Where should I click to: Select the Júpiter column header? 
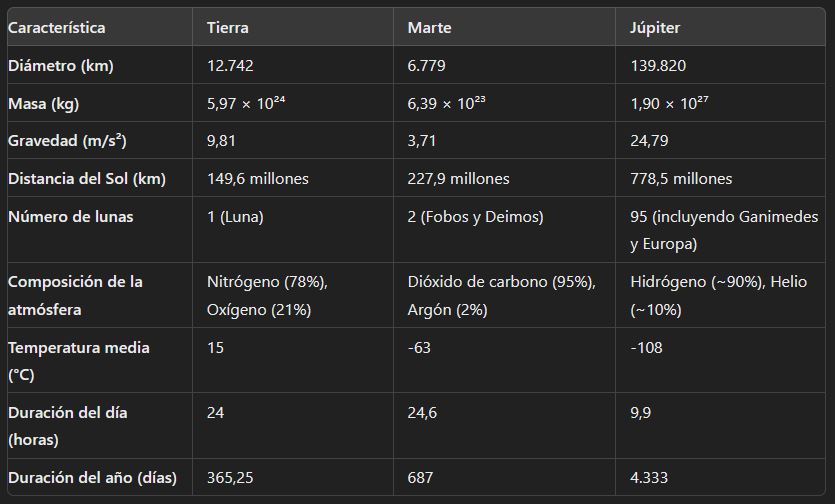[655, 28]
